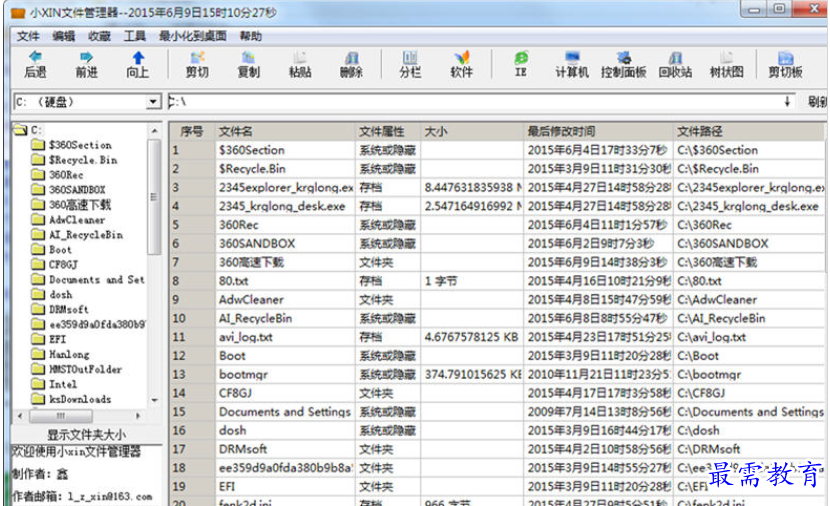830x506 pixels.
Task: Show the 树状图 tree view icon
Action: coord(726,57)
